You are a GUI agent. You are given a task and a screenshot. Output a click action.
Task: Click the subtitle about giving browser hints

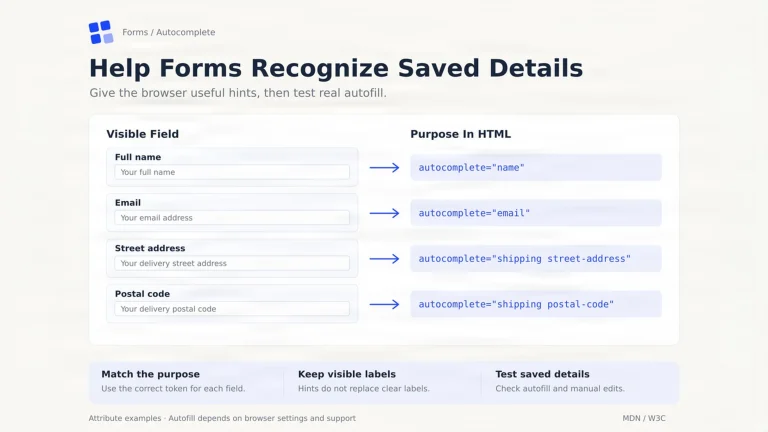pyautogui.click(x=238, y=93)
